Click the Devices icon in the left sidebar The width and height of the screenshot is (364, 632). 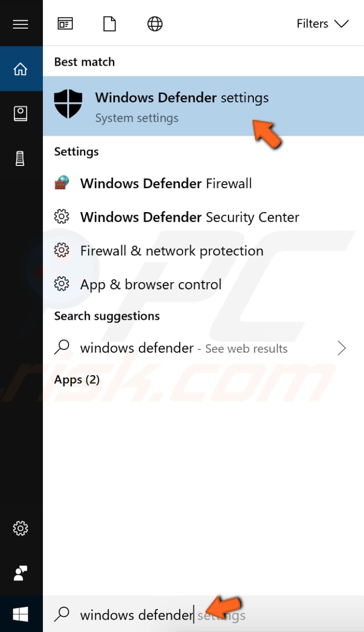pyautogui.click(x=21, y=158)
